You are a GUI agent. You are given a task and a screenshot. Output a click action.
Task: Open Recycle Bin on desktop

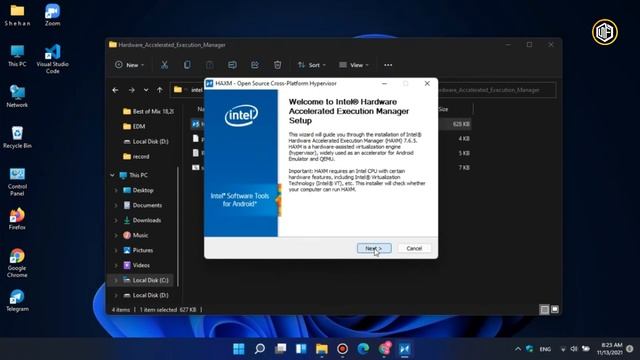click(x=17, y=138)
